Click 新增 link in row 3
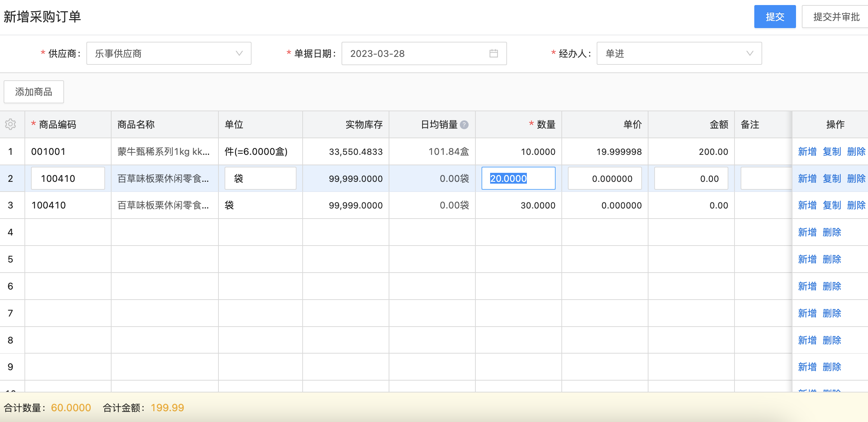 [x=807, y=205]
